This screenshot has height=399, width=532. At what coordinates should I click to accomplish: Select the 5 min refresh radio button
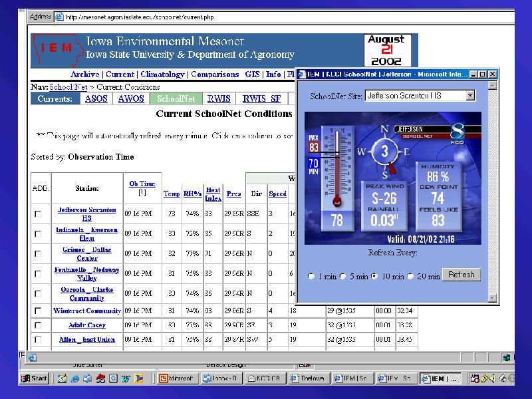point(342,276)
